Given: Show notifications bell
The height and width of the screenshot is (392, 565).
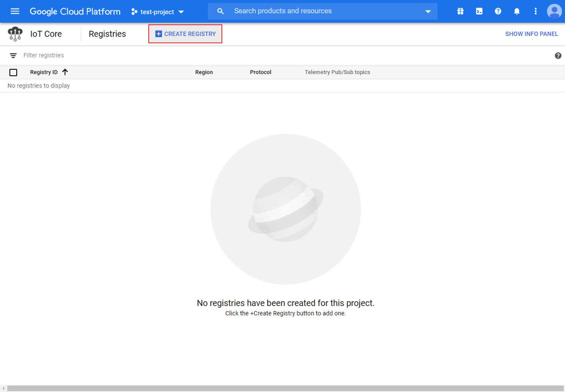Looking at the screenshot, I should tap(517, 11).
